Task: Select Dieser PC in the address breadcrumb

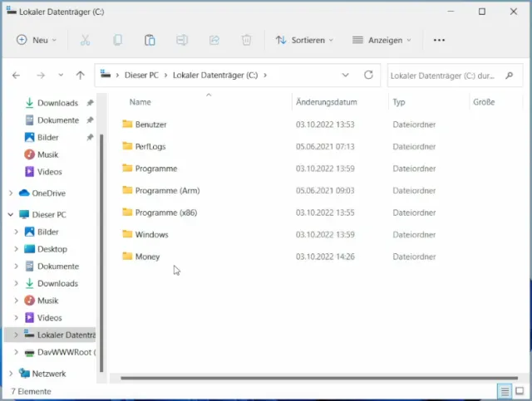Action: pos(143,75)
